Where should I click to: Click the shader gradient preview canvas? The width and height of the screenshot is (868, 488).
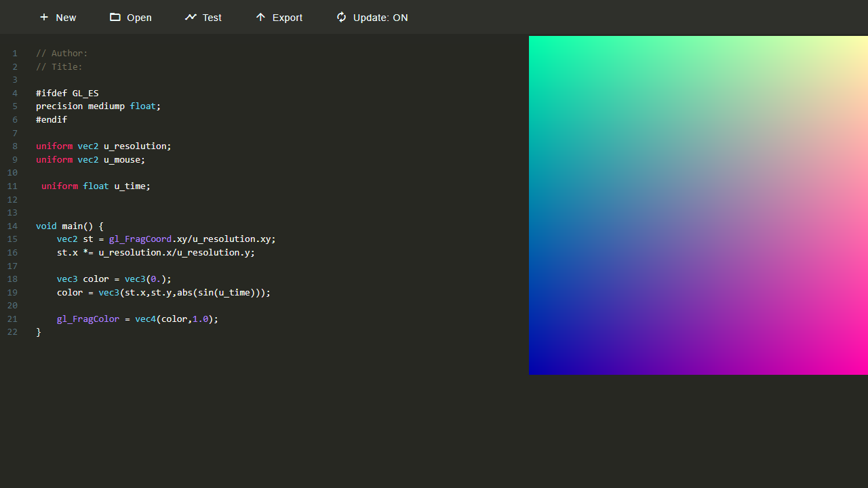(x=698, y=205)
